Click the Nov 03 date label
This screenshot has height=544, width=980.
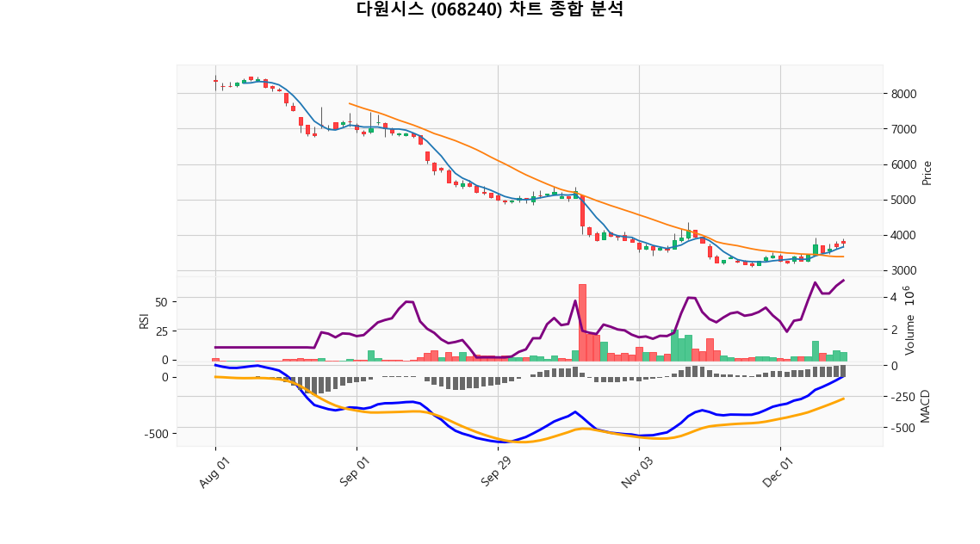(638, 472)
